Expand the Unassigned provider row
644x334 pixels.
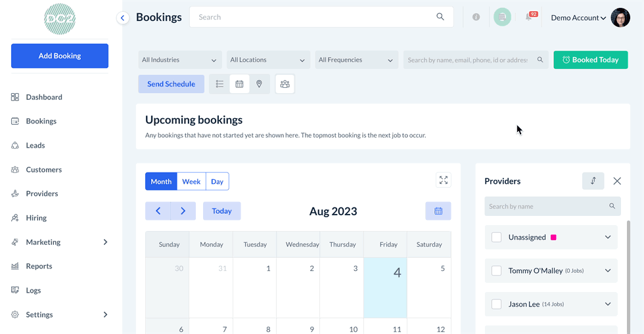(x=608, y=237)
